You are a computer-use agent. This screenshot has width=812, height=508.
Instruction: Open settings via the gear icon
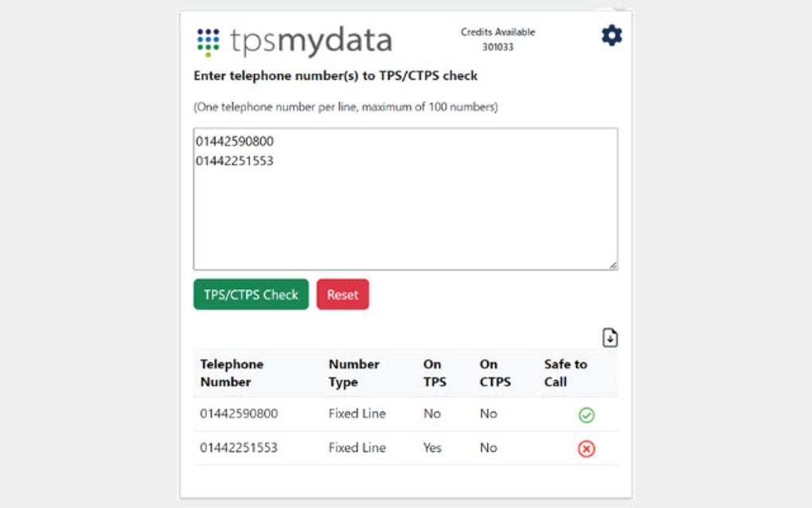point(611,35)
